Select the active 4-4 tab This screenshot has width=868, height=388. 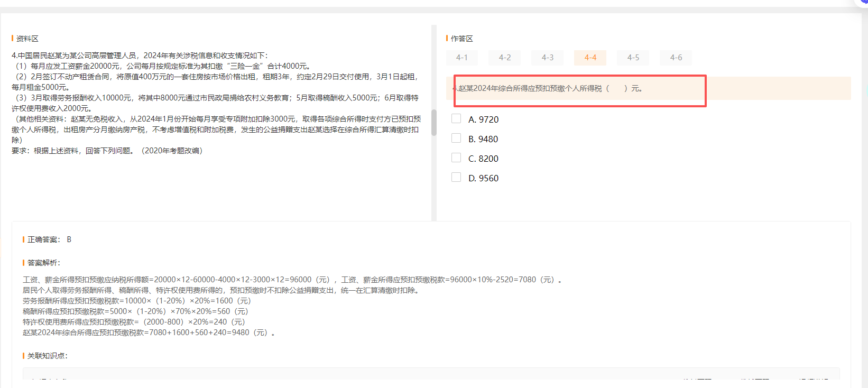[590, 58]
